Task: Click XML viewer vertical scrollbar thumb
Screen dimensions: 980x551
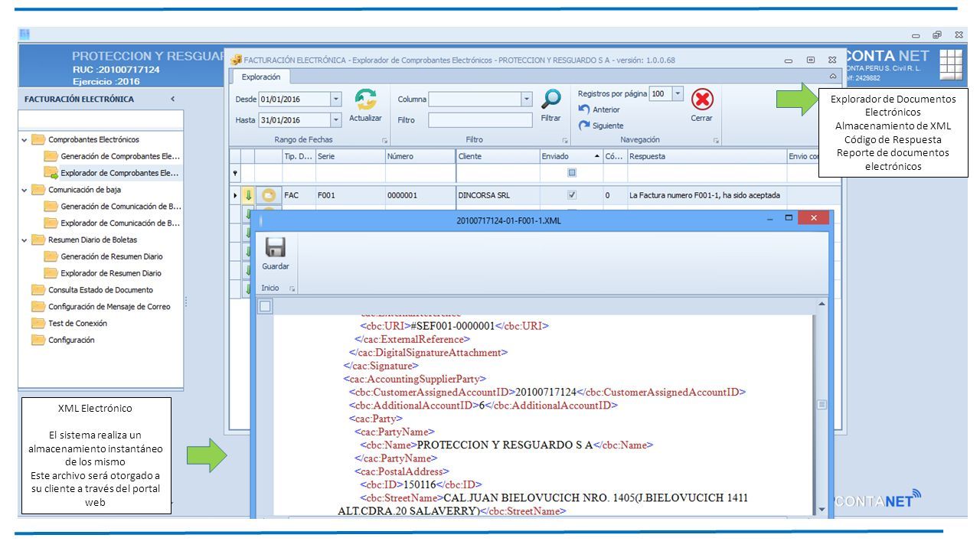Action: coord(822,404)
